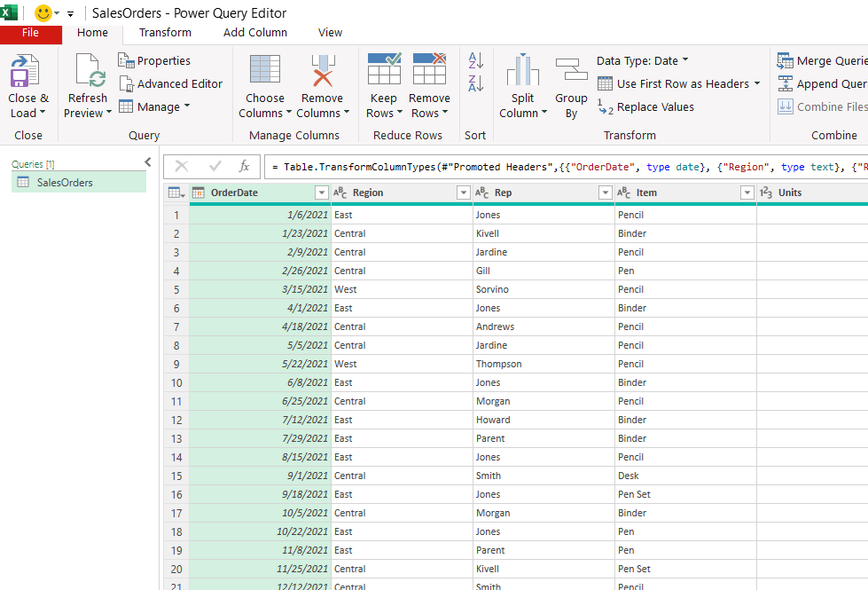Switch to the View tab
Screen dimensions: 868x590
pyautogui.click(x=330, y=33)
